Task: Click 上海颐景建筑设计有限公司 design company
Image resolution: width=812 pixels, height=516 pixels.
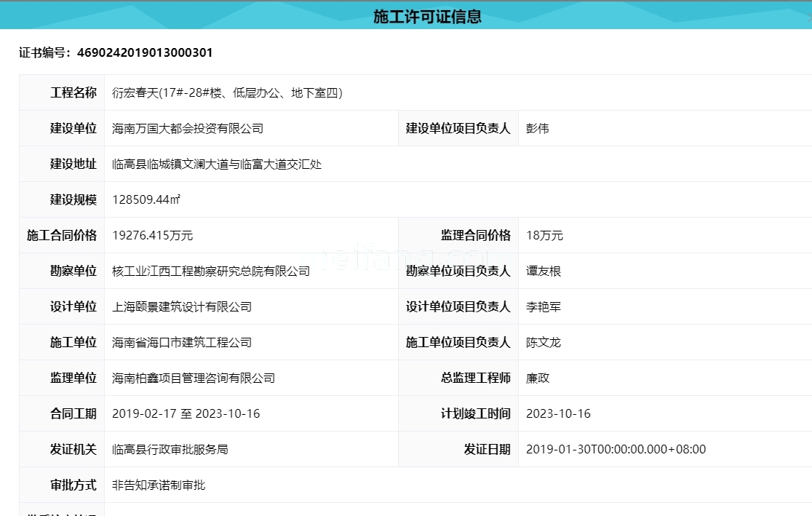Action: [x=182, y=306]
